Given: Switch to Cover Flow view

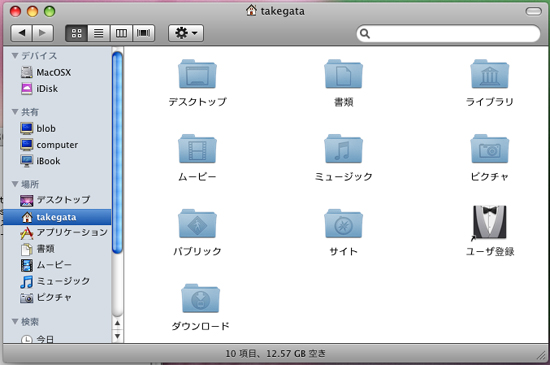Looking at the screenshot, I should point(143,33).
